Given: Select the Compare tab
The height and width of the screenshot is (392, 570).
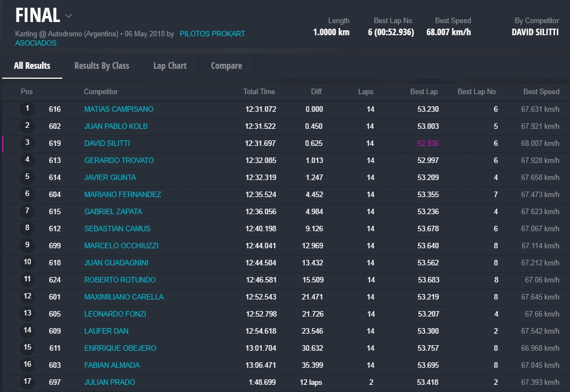Looking at the screenshot, I should (226, 66).
